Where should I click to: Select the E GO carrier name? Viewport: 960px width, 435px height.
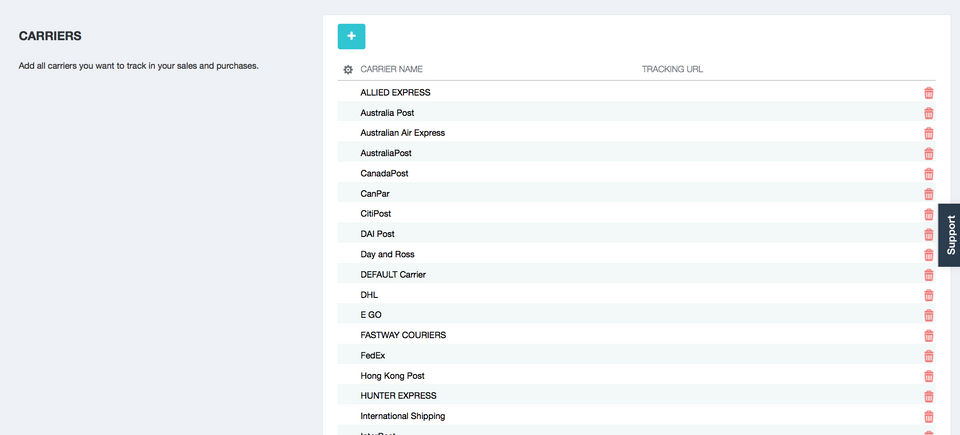[371, 315]
